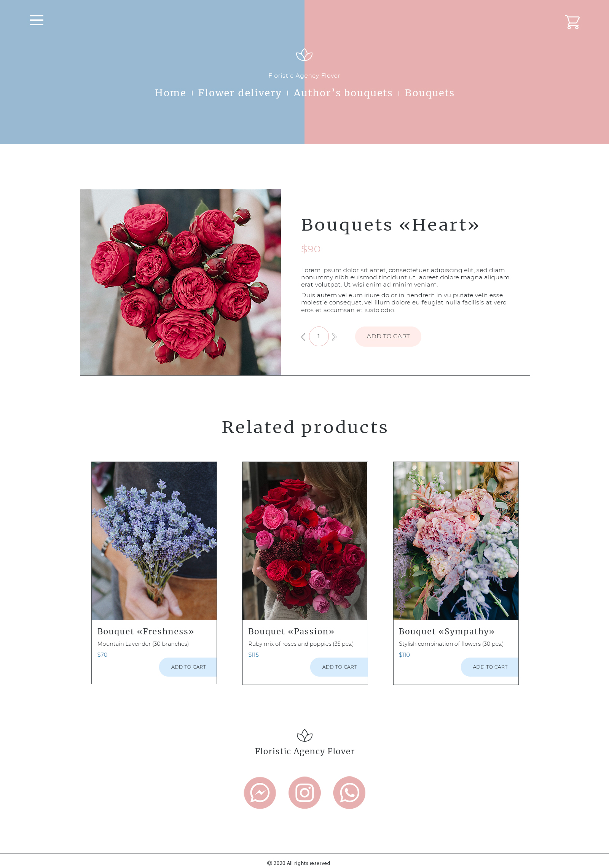The height and width of the screenshot is (868, 609).
Task: Open the lavender Freshness bouquet photo
Action: [154, 541]
